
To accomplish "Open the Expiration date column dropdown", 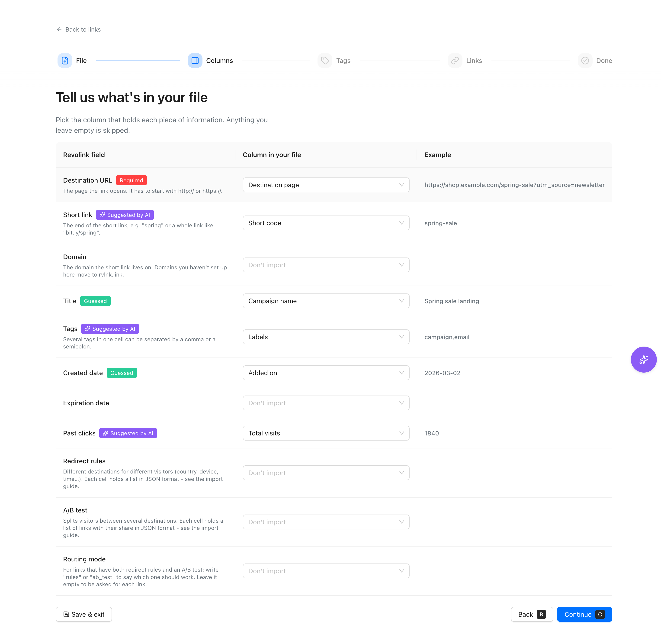I will click(326, 403).
